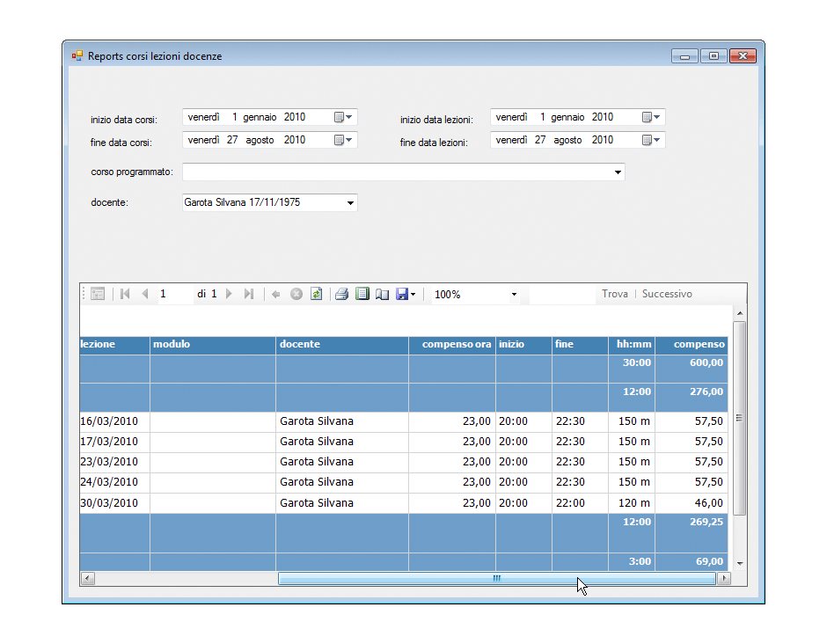
Task: Click the scroll right arrow
Action: (x=724, y=579)
